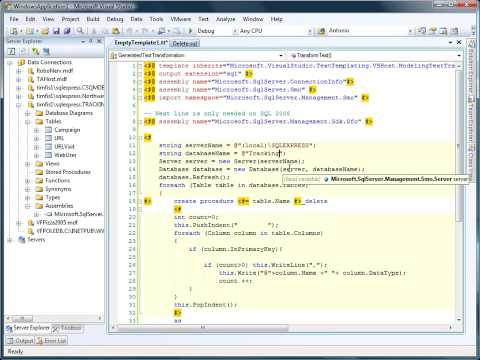Open the GeneratedTextTransformation class dropdown
Image resolution: width=480 pixels, height=360 pixels.
tap(281, 55)
